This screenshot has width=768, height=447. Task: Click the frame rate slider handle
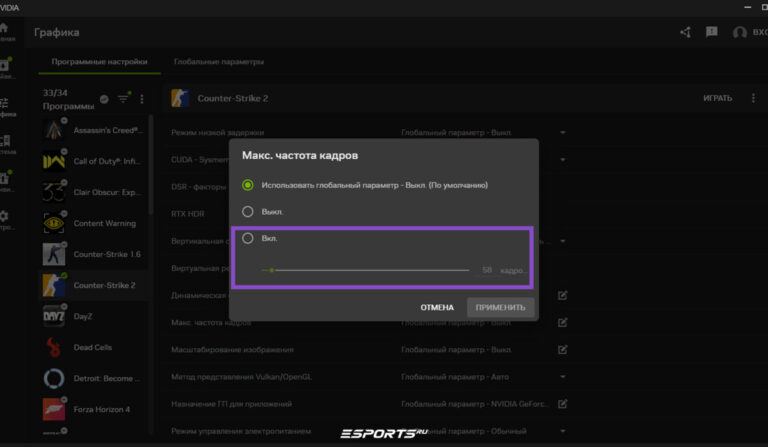tap(272, 270)
